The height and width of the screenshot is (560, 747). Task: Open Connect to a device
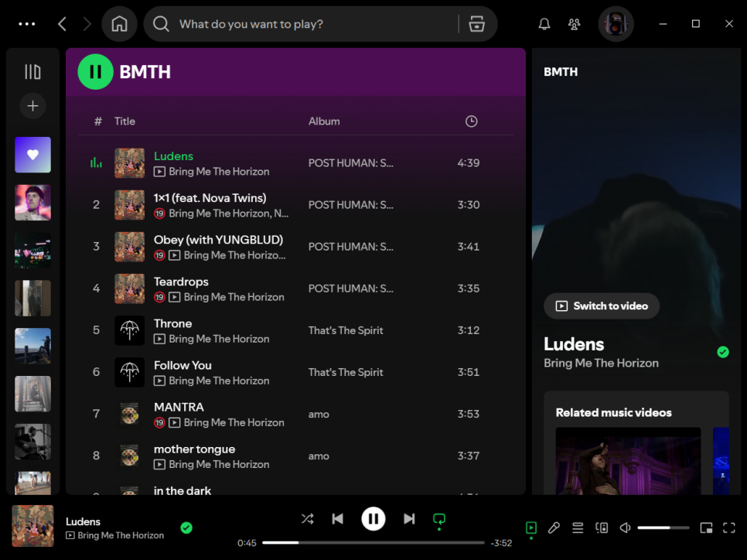(602, 528)
